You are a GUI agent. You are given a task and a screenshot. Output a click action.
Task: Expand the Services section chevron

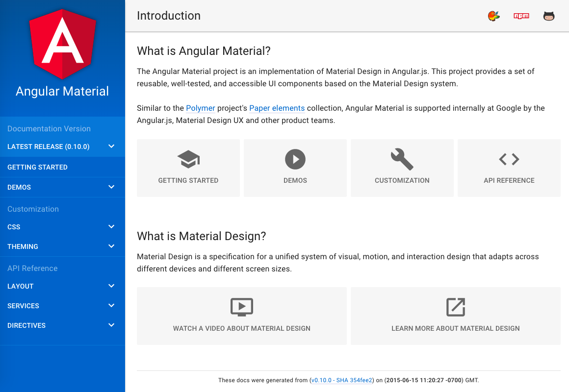111,306
